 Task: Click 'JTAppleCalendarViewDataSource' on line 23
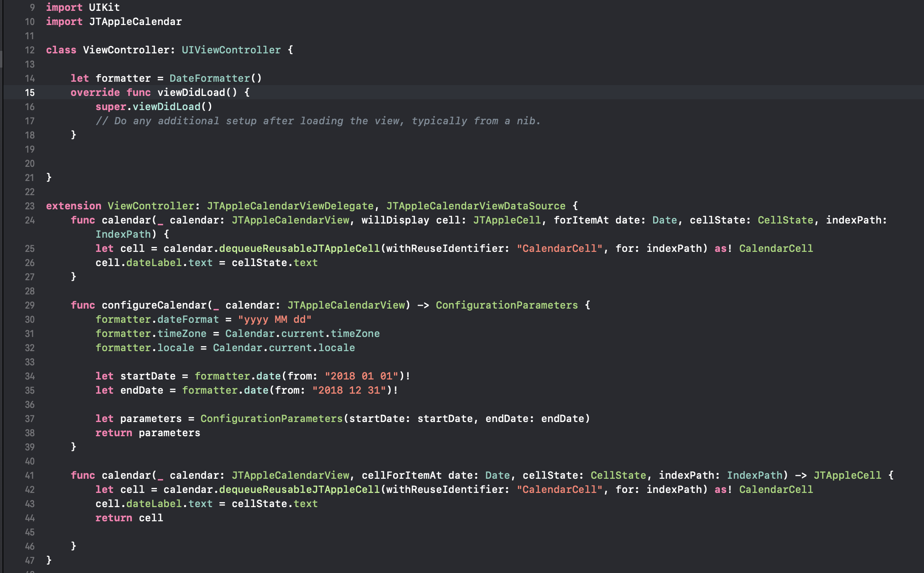click(476, 206)
